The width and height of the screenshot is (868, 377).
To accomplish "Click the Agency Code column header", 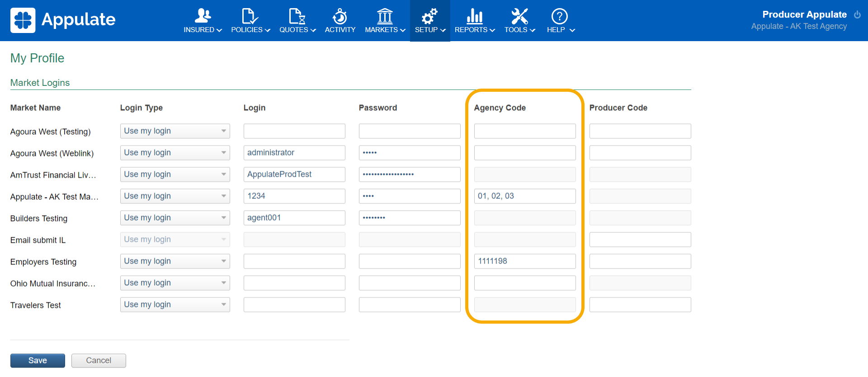I will coord(500,108).
